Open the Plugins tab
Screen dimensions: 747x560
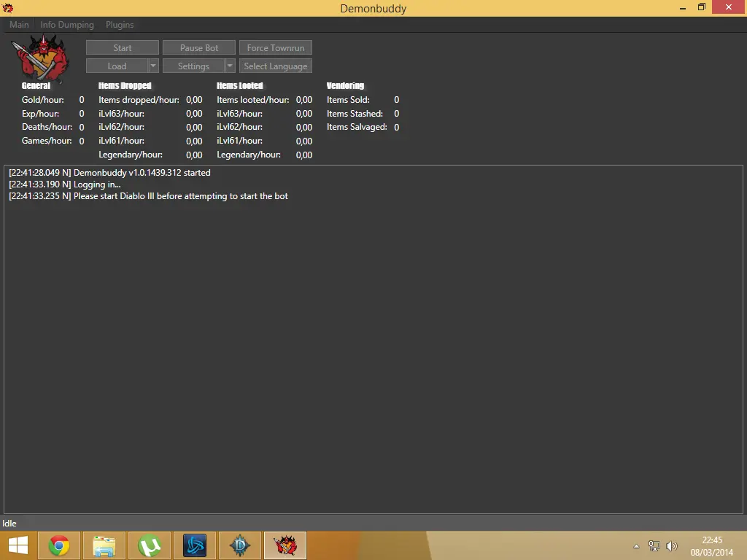tap(120, 25)
